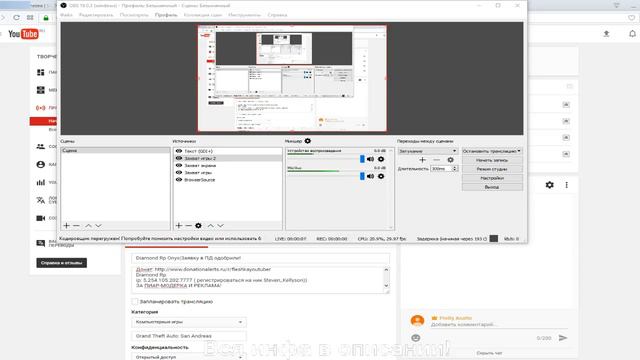Move scene down in Scenes panel
Image resolution: width=640 pixels, height=360 pixels.
click(x=98, y=225)
